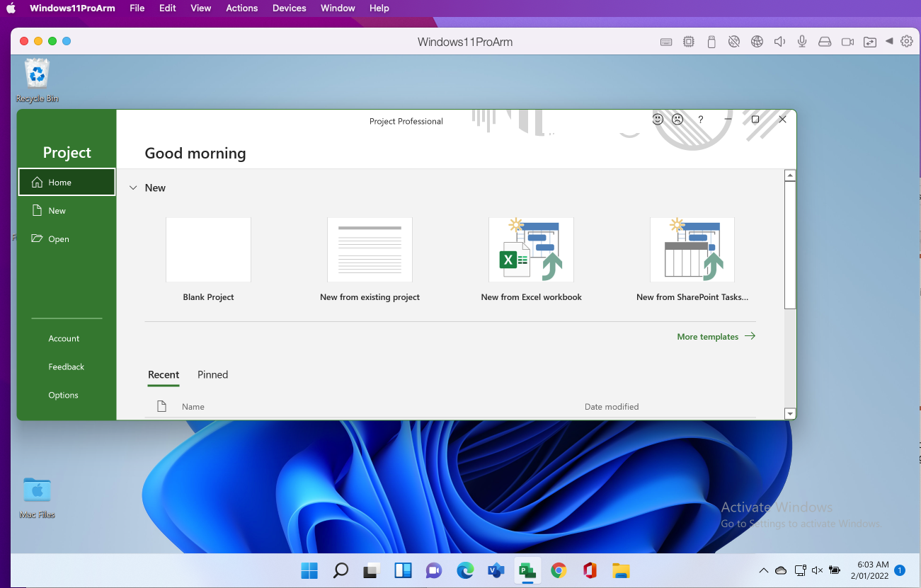Viewport: 921px width, 588px height.
Task: Open the Parallels sound speaker icon
Action: pos(779,42)
